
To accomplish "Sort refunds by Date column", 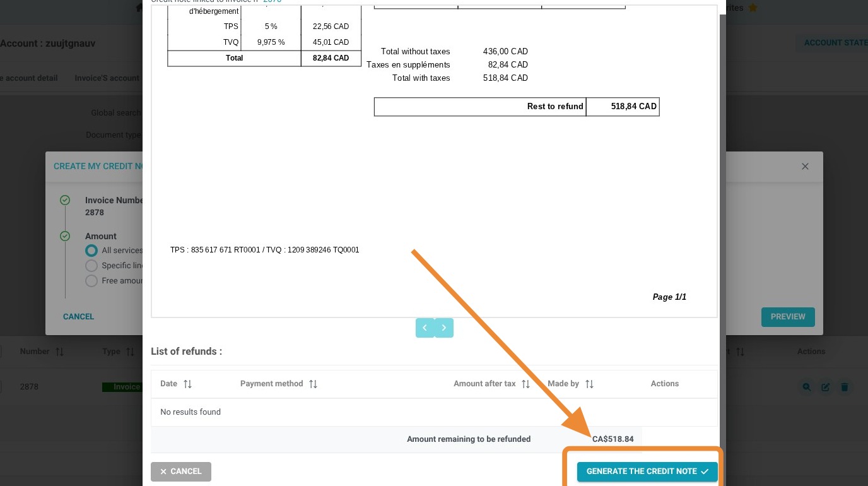I will tap(187, 384).
